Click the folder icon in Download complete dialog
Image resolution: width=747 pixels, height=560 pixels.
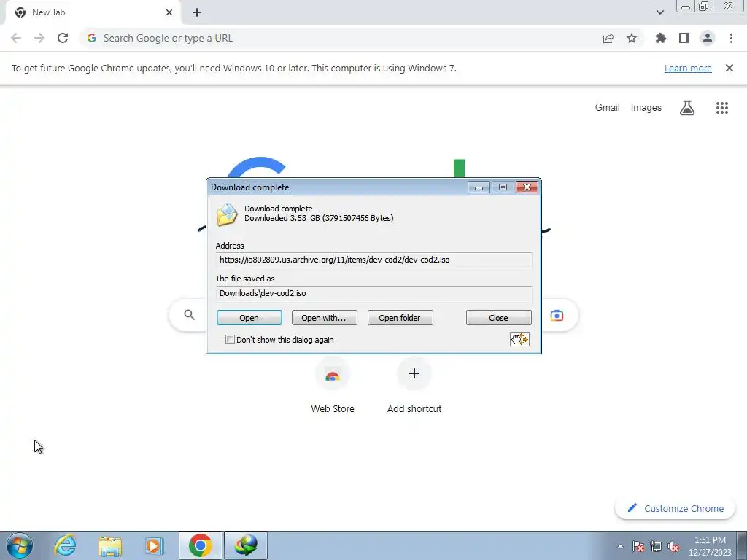[x=227, y=214]
